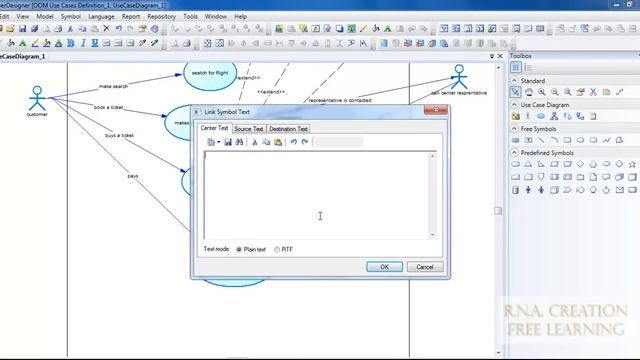This screenshot has height=360, width=640.
Task: Open the Repository menu
Action: click(161, 17)
